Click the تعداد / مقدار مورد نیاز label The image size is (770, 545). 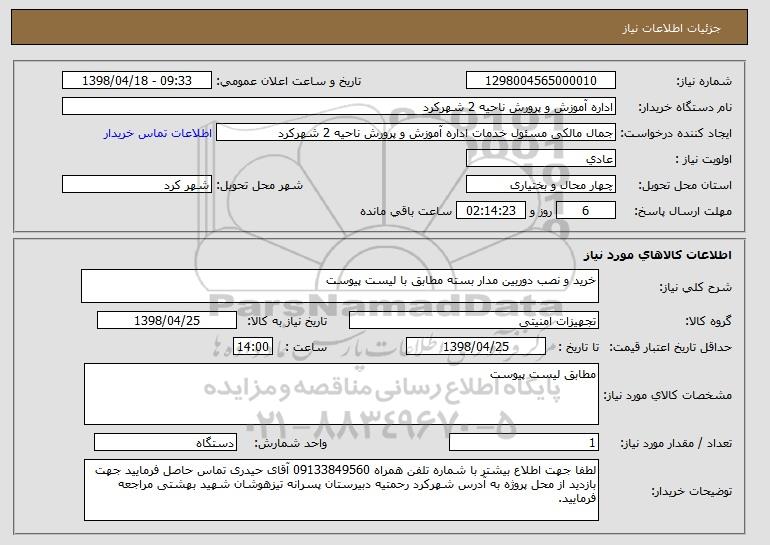(676, 443)
